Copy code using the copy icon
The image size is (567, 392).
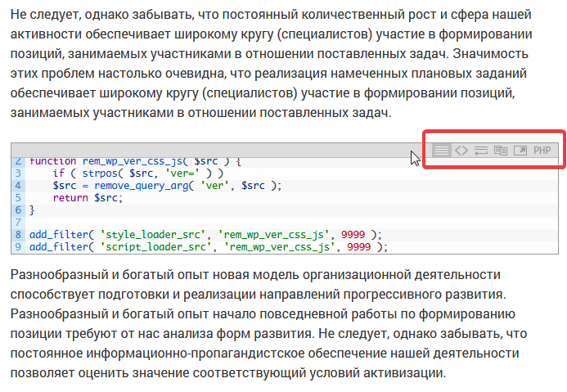(x=501, y=150)
